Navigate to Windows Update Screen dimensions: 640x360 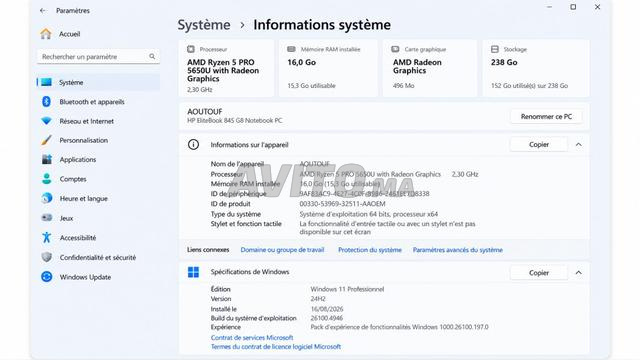coord(85,277)
